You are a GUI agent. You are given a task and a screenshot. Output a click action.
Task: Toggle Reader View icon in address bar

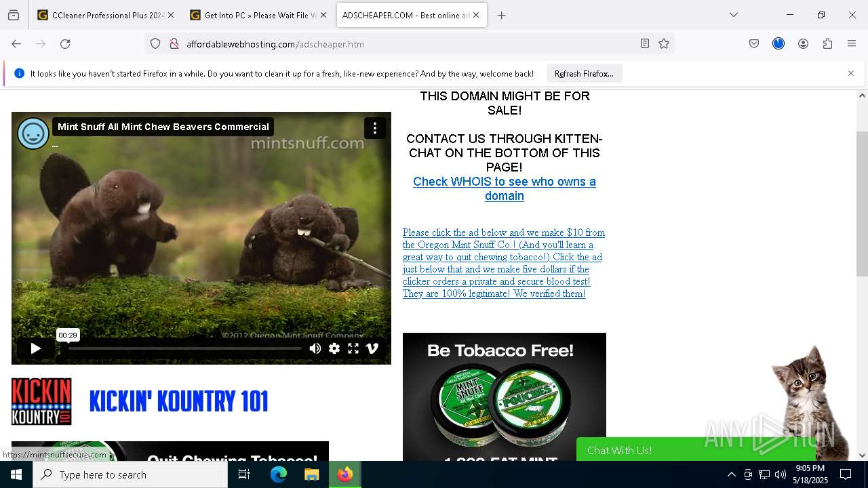[645, 44]
